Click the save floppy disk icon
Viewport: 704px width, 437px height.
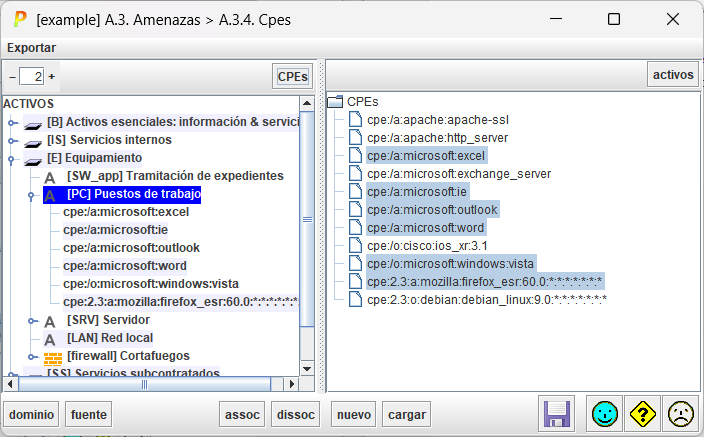click(557, 414)
